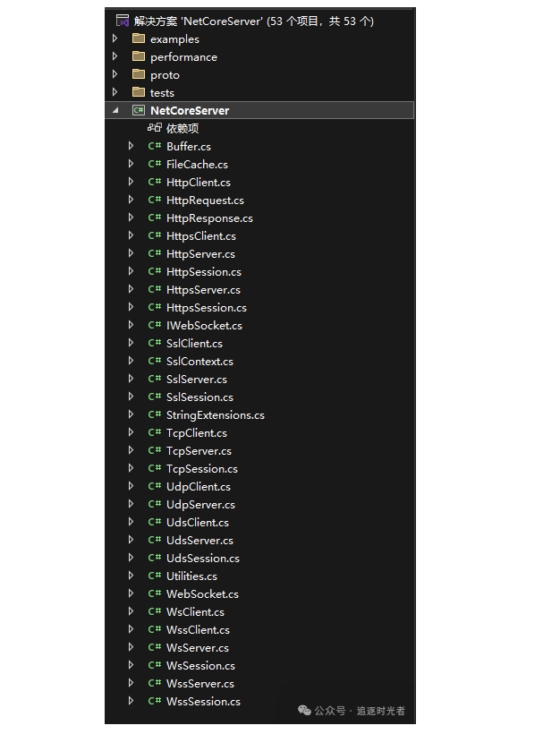Collapse the NetCoreServer project node
This screenshot has height=734, width=560.
pyautogui.click(x=115, y=110)
